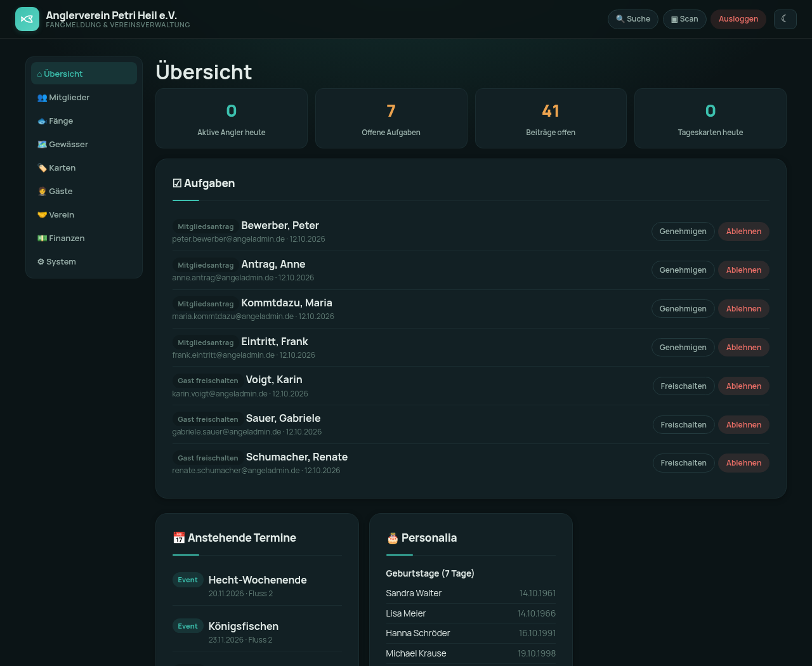Open Gewässer section in sidebar
The width and height of the screenshot is (812, 666).
[84, 144]
